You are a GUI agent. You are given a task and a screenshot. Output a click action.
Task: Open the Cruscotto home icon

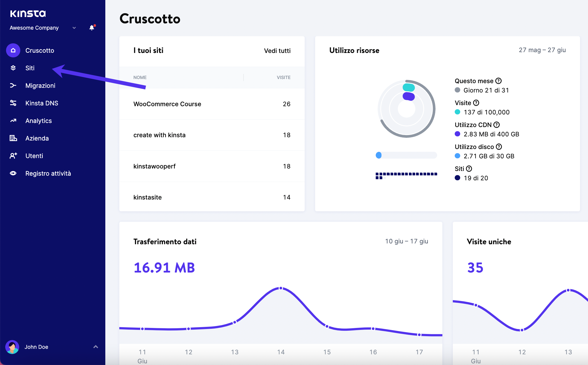[x=13, y=50]
